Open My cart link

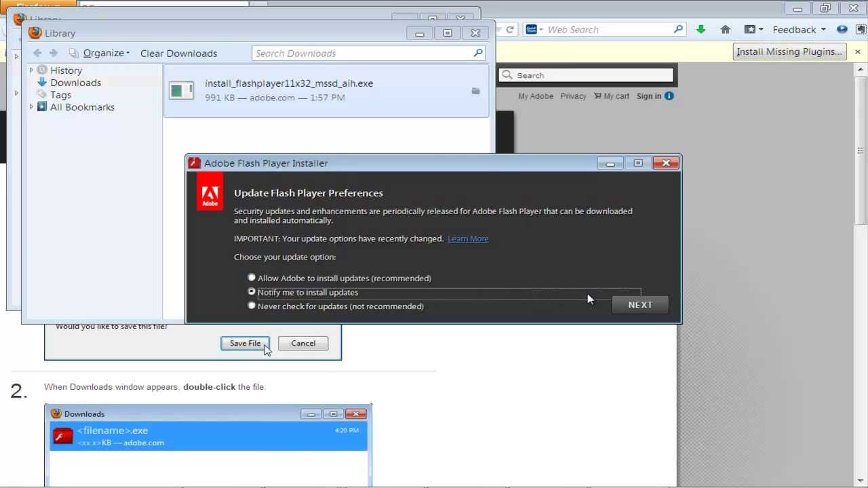(616, 96)
